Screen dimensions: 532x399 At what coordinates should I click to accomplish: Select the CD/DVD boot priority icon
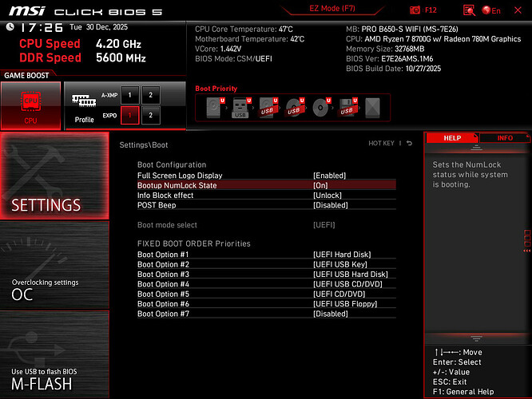pos(321,108)
